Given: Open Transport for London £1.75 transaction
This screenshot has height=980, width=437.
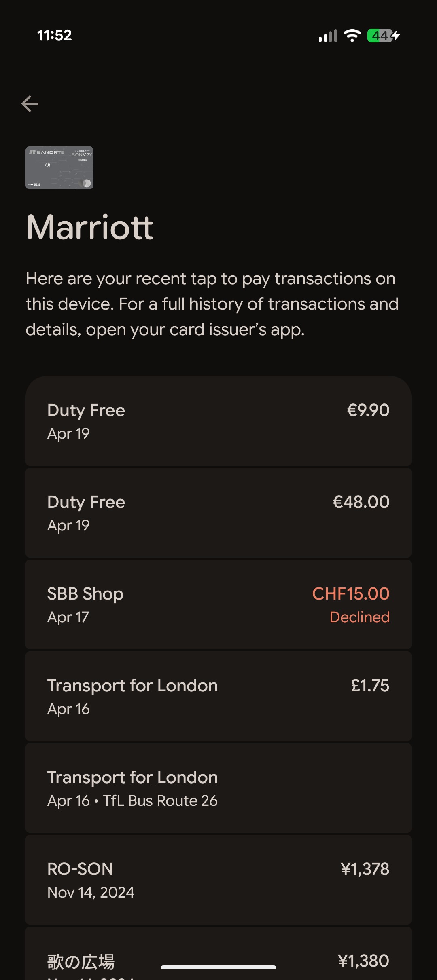Looking at the screenshot, I should point(218,696).
